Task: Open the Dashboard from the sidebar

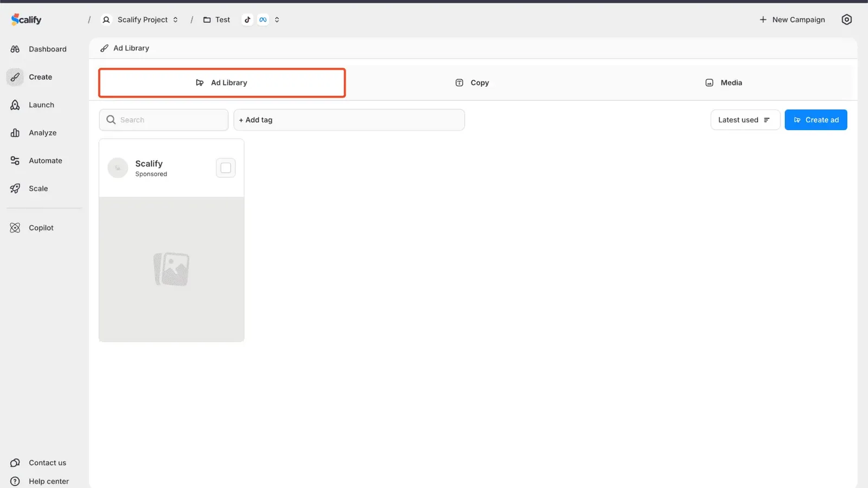Action: coord(15,49)
